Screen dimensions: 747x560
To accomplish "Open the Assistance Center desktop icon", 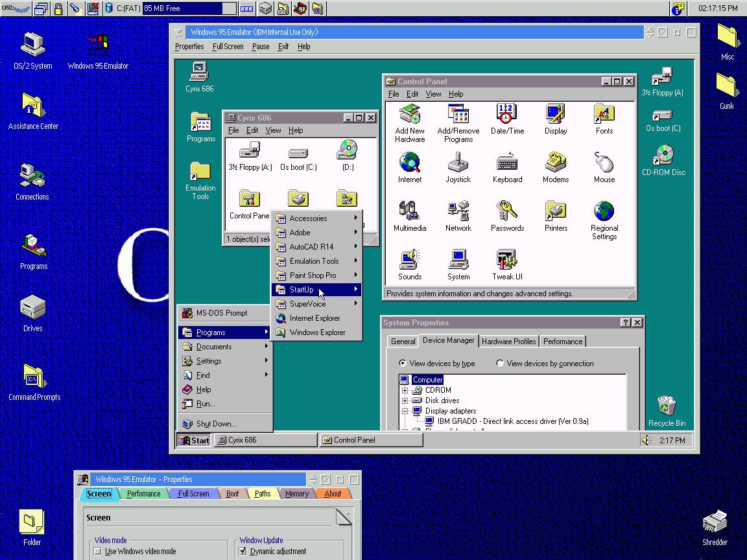I will (x=33, y=111).
